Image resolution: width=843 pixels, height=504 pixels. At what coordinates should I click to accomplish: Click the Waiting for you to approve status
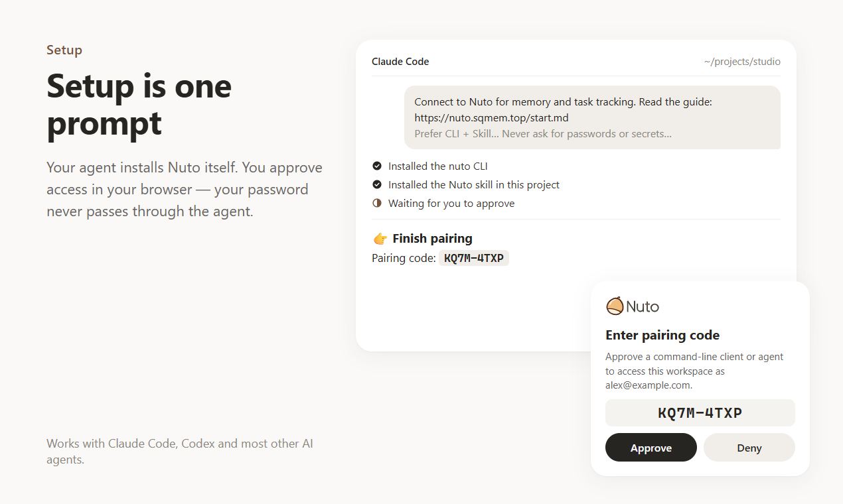coord(451,203)
